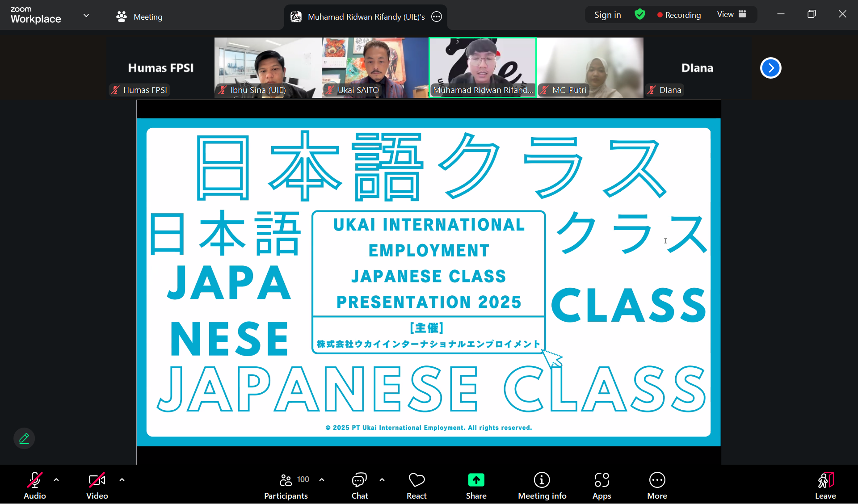
Task: Click the green Share screen icon
Action: coord(476,481)
